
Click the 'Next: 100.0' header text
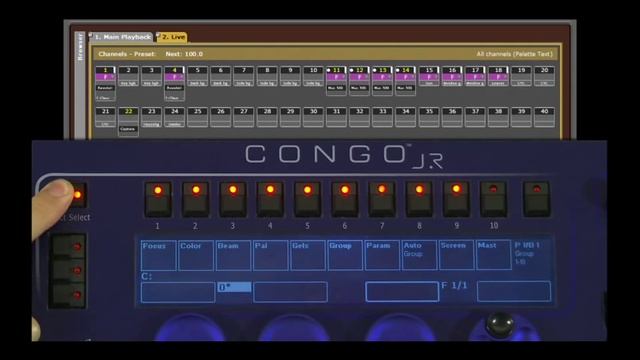(184, 54)
